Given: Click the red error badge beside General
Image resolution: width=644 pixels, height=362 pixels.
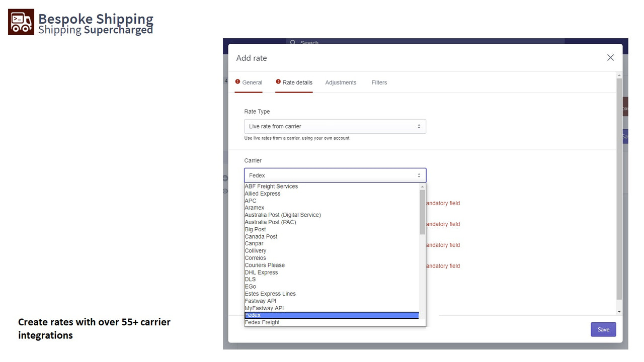Looking at the screenshot, I should (x=237, y=82).
